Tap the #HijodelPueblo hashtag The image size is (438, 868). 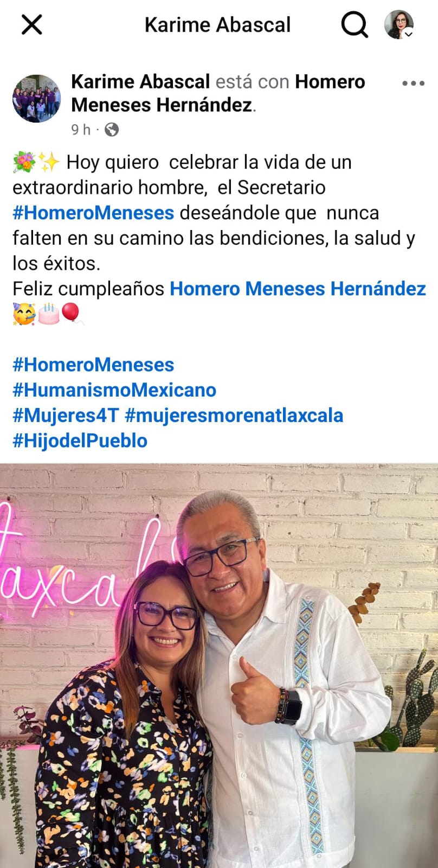(80, 441)
